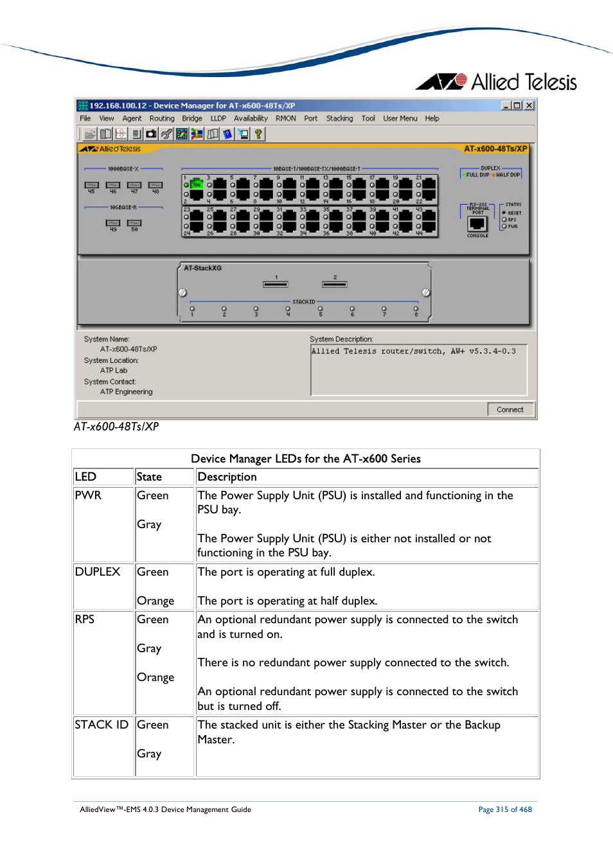Click the camera snapshot toolbar icon
Image resolution: width=613 pixels, height=868 pixels.
tap(151, 134)
